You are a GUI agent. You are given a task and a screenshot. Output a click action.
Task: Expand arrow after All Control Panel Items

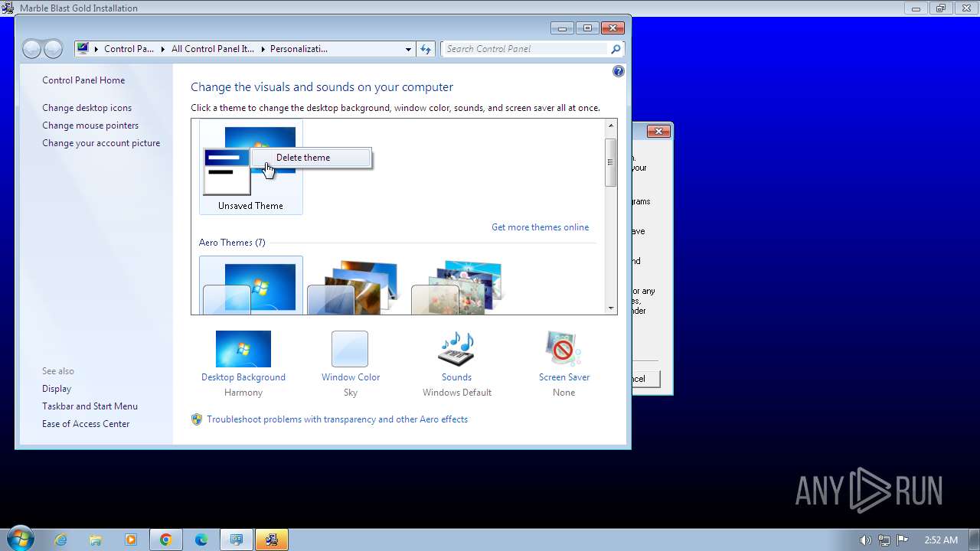(x=263, y=49)
